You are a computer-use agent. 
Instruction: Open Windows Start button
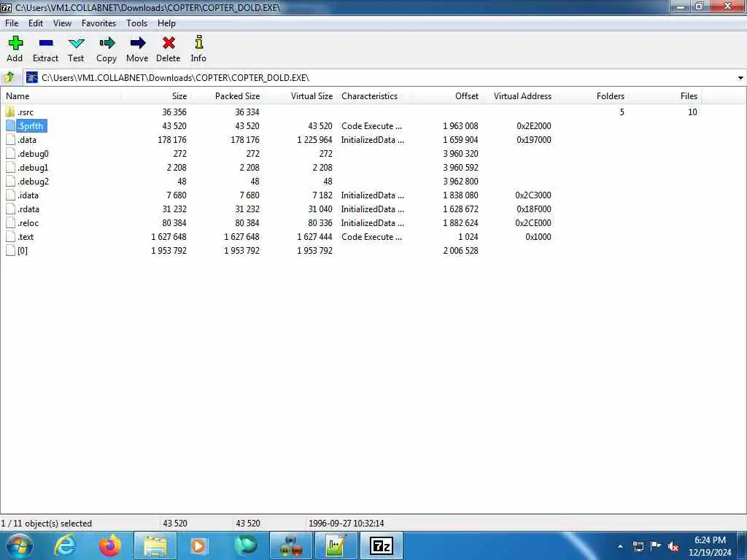coord(20,545)
